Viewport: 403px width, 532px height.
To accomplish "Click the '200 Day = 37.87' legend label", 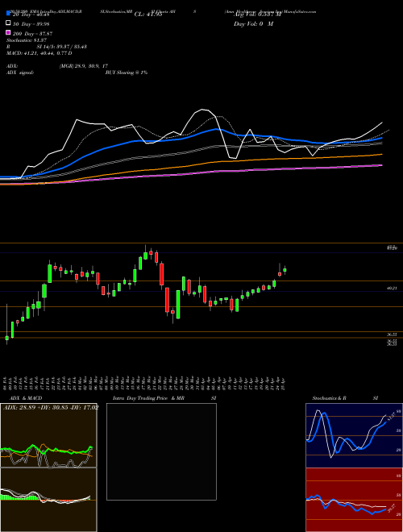I will tap(32, 34).
